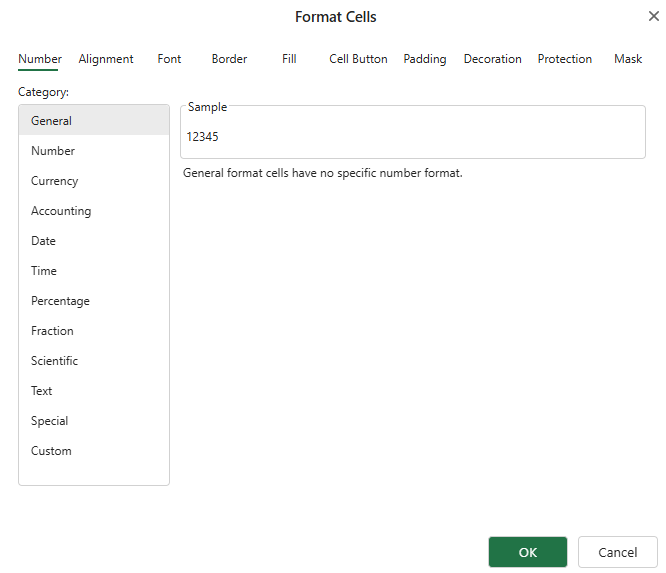Choose the Currency category

click(x=54, y=181)
